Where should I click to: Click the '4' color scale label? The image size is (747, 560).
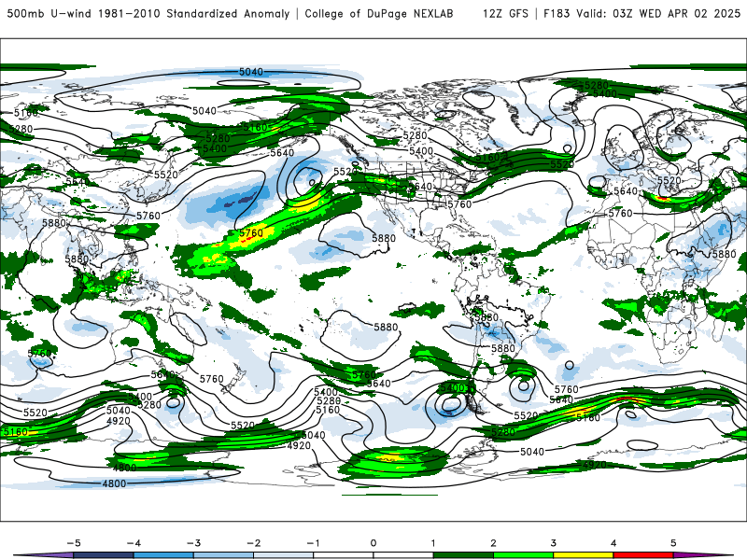point(613,543)
